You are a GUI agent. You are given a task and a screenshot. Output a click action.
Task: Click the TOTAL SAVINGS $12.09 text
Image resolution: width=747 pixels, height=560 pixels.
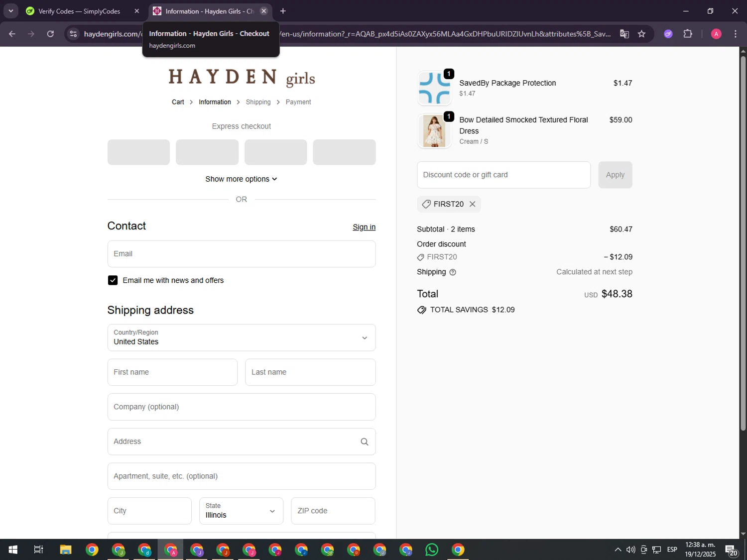point(472,310)
